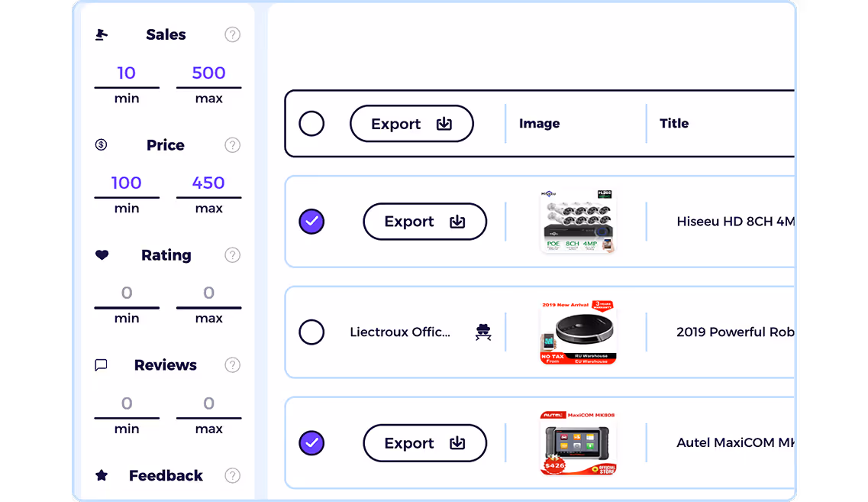The height and width of the screenshot is (502, 868).
Task: Uncheck the Hiseeu HD 8CH product row
Action: [311, 222]
